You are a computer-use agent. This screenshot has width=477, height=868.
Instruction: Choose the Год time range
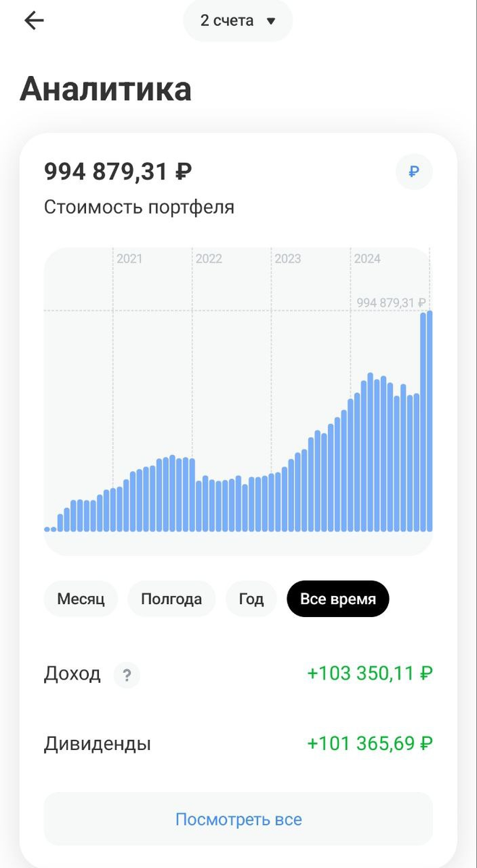[251, 598]
